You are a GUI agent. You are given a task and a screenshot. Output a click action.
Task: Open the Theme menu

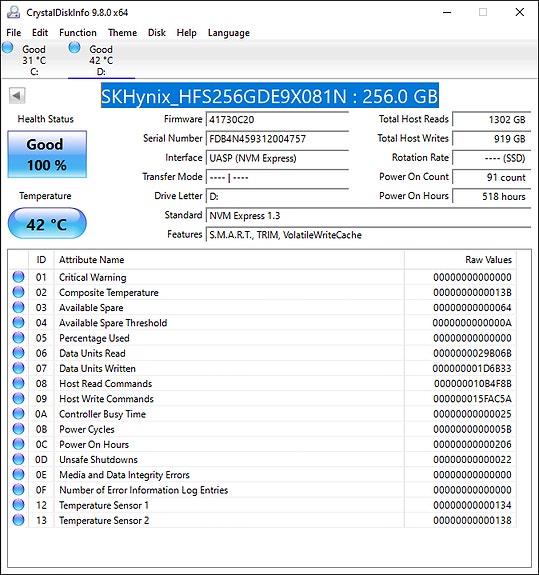pyautogui.click(x=122, y=33)
